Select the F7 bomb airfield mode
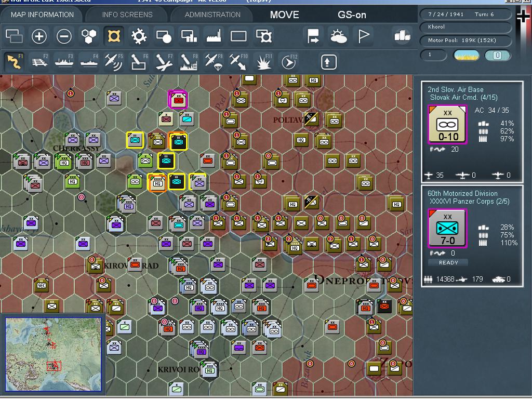 click(164, 62)
